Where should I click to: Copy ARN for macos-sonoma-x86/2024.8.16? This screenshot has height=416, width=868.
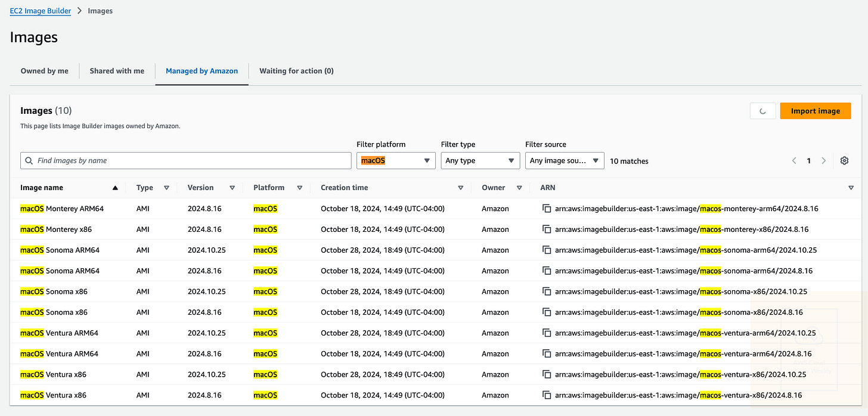[546, 312]
